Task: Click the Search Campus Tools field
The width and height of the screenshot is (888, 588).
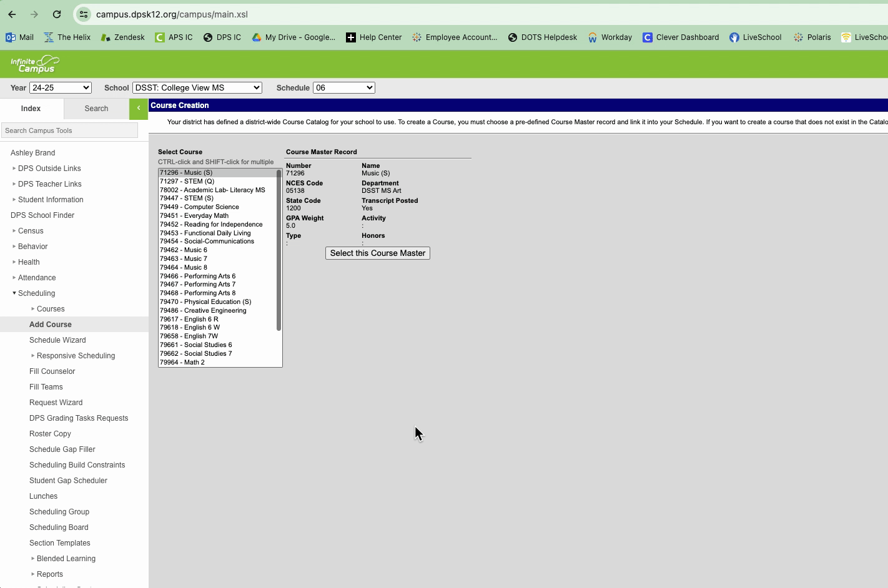Action: click(x=69, y=130)
